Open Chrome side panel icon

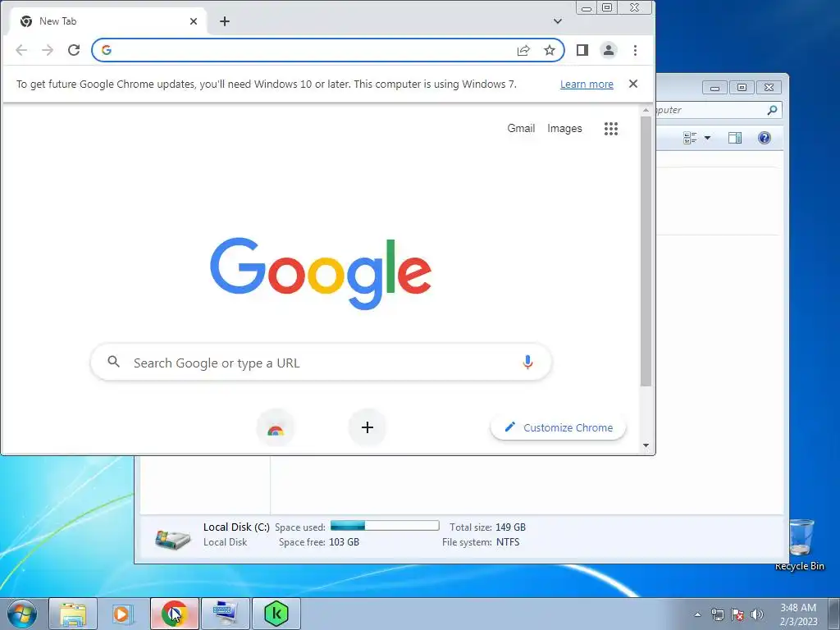pyautogui.click(x=582, y=50)
